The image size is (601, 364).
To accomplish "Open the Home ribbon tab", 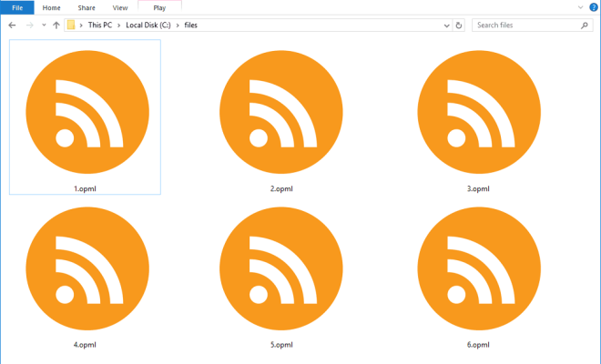I will pos(51,7).
